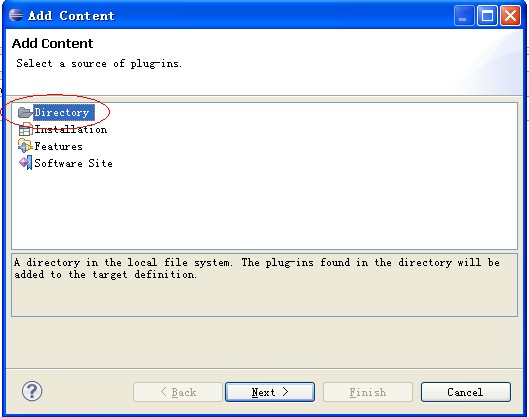
Task: Click the disabled Back button
Action: tap(178, 392)
